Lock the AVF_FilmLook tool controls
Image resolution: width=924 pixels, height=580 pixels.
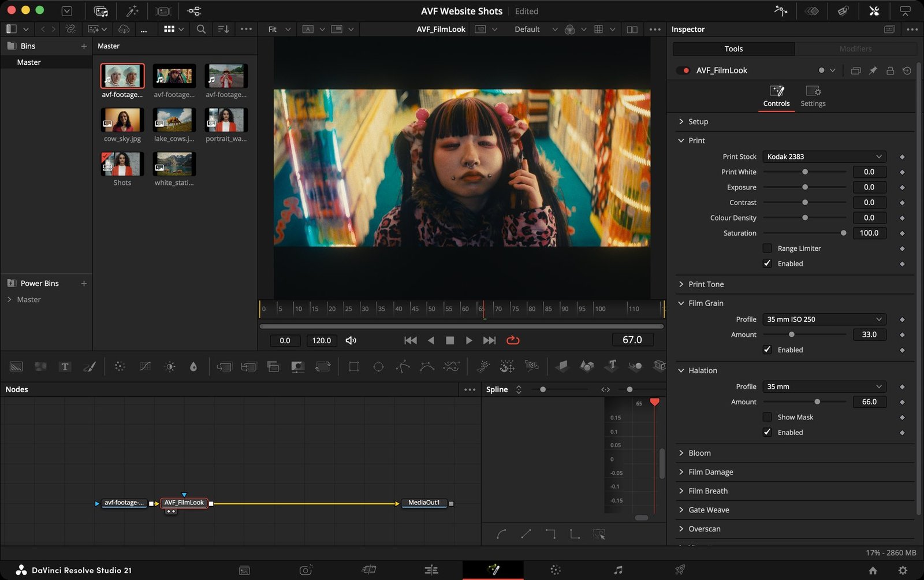click(x=890, y=70)
